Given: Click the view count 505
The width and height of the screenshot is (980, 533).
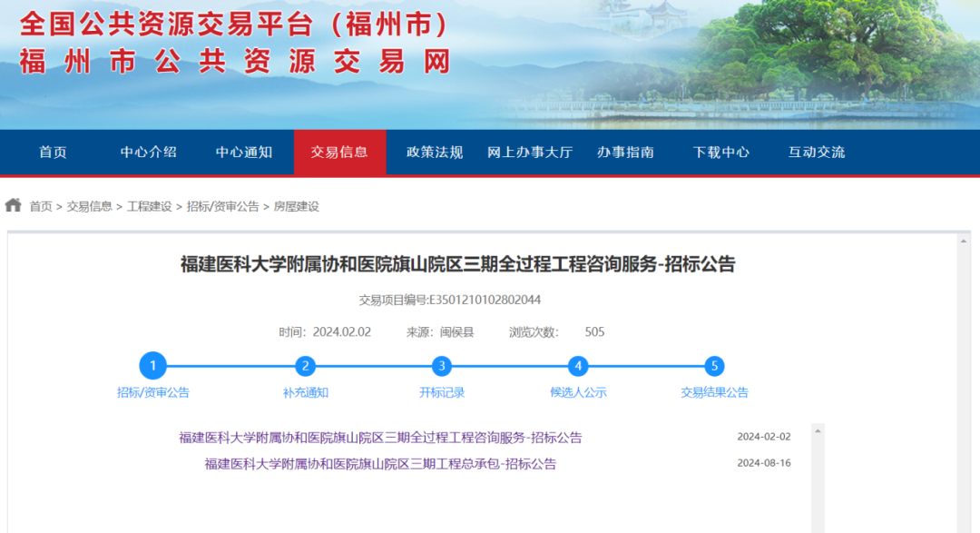Looking at the screenshot, I should [594, 332].
